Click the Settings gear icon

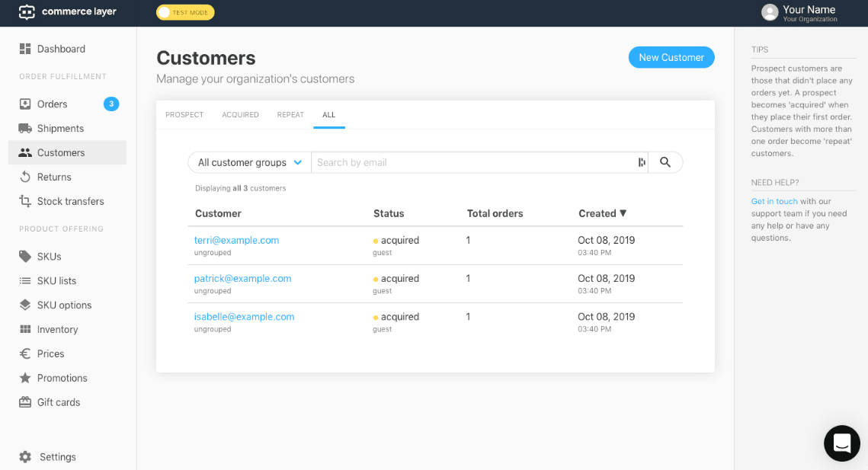25,457
